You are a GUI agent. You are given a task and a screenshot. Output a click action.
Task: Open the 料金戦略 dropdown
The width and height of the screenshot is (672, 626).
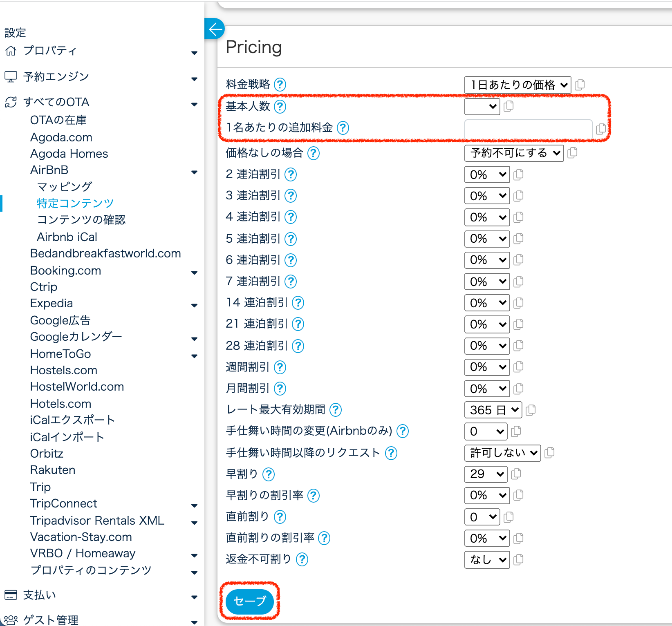(x=517, y=85)
